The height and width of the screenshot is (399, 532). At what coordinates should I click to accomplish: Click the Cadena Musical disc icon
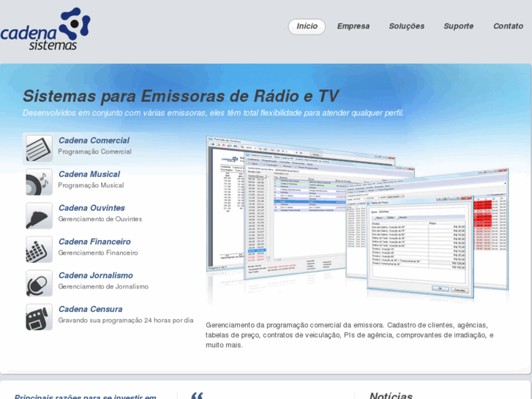pos(39,182)
